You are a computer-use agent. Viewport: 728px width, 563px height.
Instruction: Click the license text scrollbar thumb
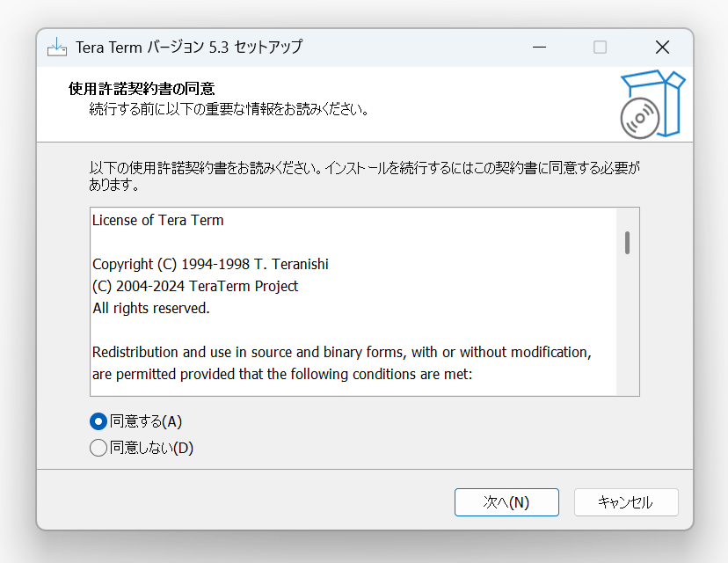(627, 243)
